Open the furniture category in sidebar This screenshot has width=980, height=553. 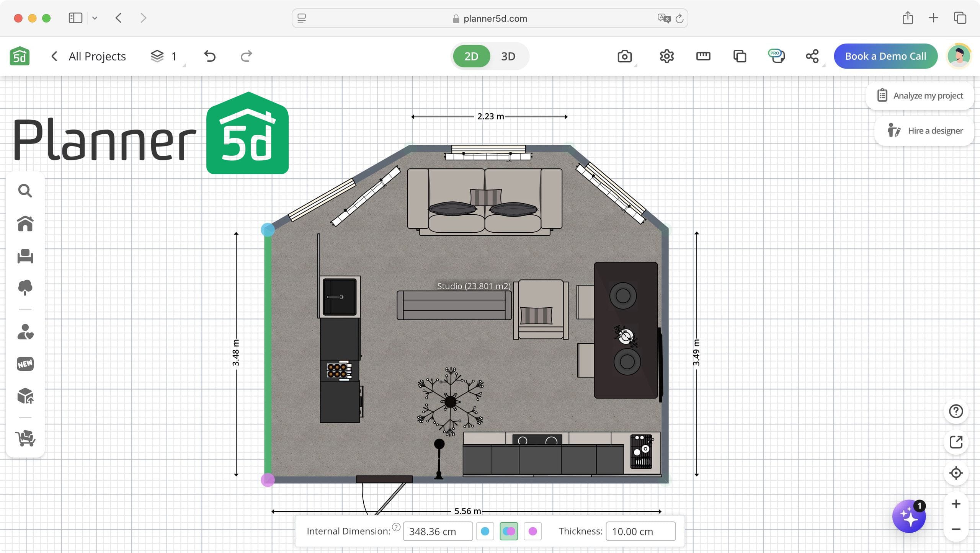pyautogui.click(x=25, y=256)
